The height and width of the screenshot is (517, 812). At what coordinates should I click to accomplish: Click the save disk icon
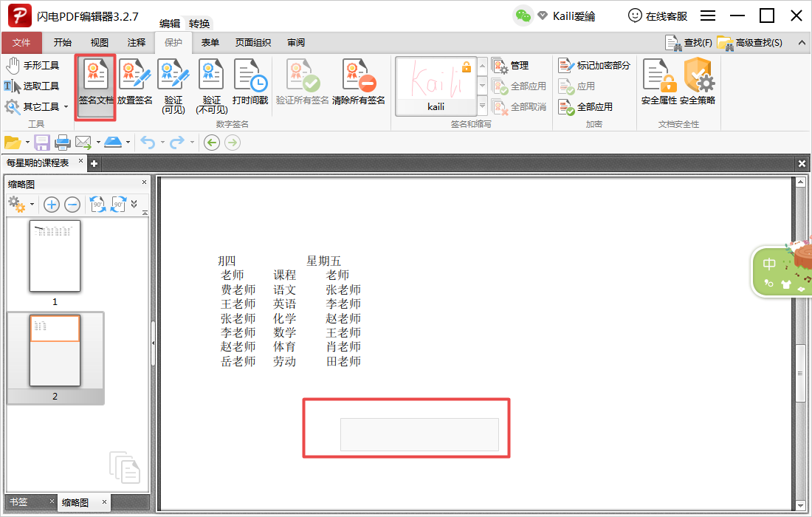42,143
